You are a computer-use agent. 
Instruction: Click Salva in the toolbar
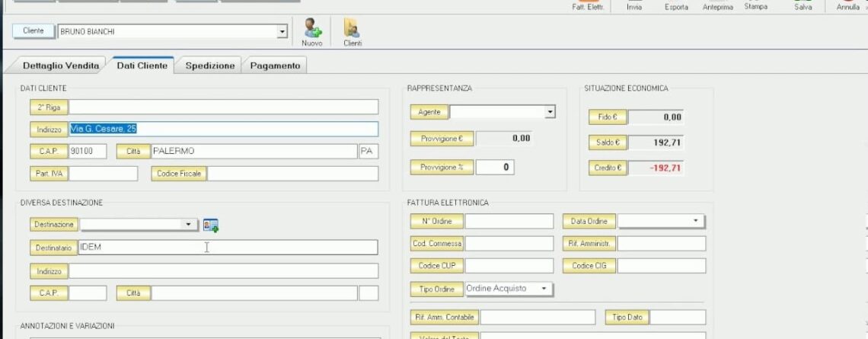point(803,5)
